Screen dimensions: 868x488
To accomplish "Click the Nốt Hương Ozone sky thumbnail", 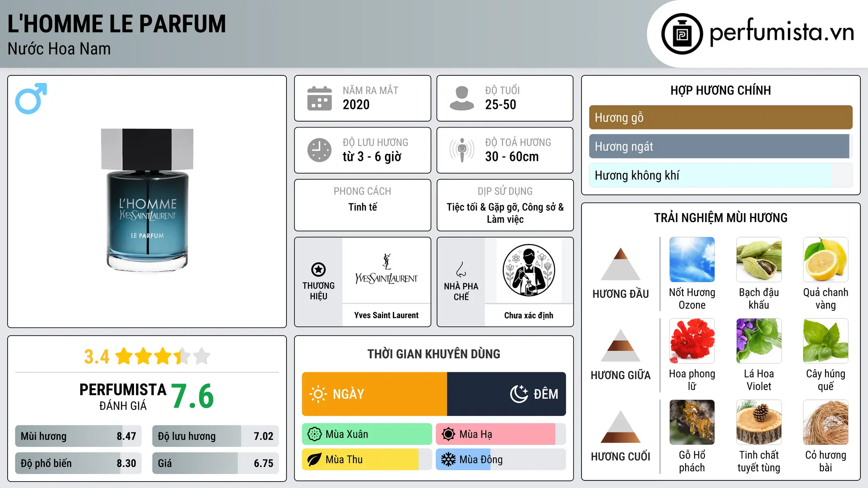I will point(692,260).
